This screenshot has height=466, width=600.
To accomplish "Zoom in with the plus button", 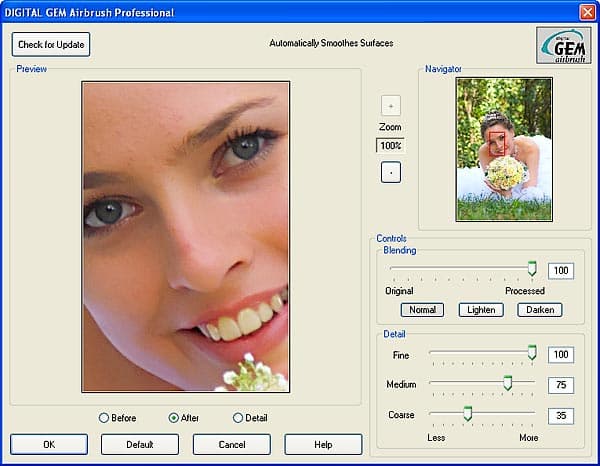I will (391, 106).
